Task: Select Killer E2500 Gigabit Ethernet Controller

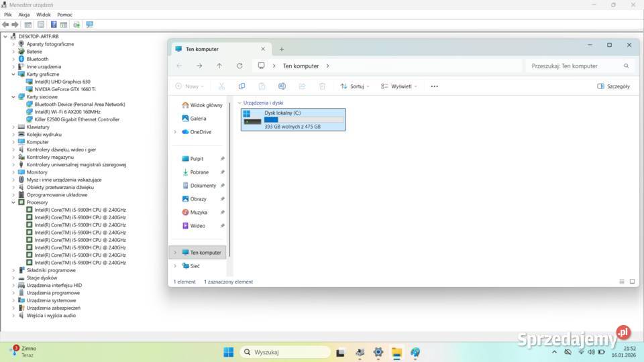Action: point(76,119)
